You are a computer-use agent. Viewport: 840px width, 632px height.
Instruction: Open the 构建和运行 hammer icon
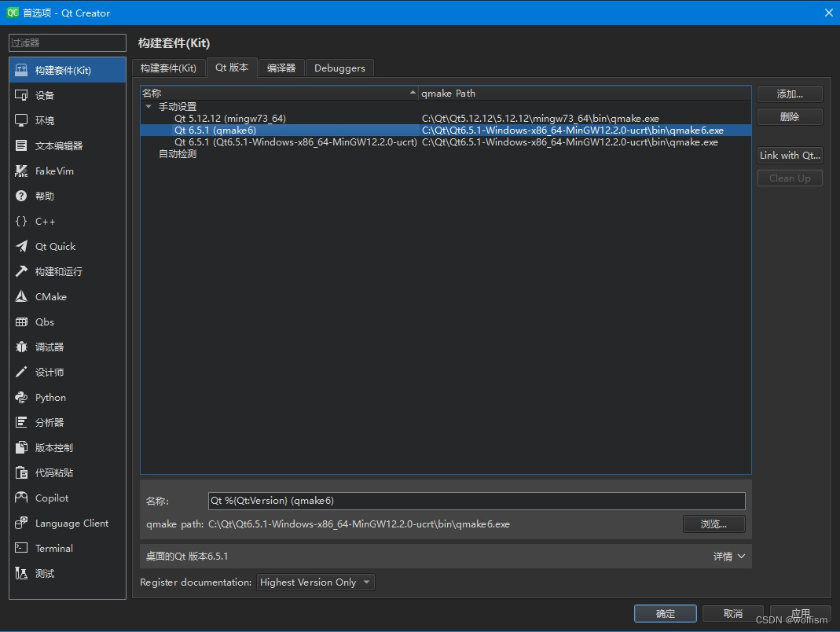coord(21,272)
